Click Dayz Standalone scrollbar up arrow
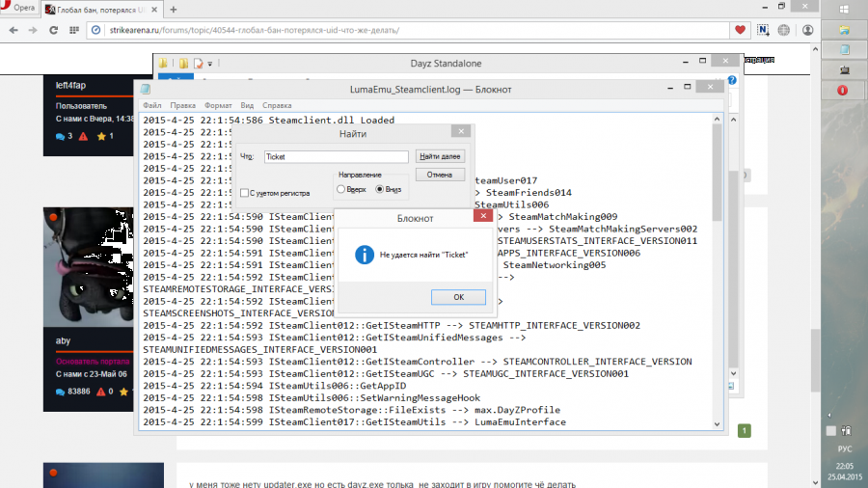Viewport: 868px width, 488px height. 734,120
